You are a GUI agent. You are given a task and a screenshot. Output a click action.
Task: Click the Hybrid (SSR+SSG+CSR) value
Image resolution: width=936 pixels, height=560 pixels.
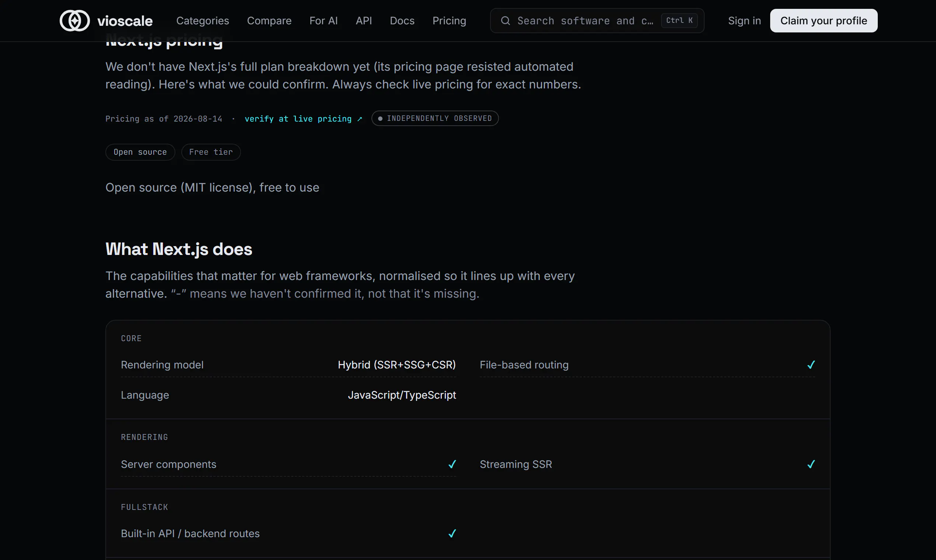pyautogui.click(x=397, y=365)
